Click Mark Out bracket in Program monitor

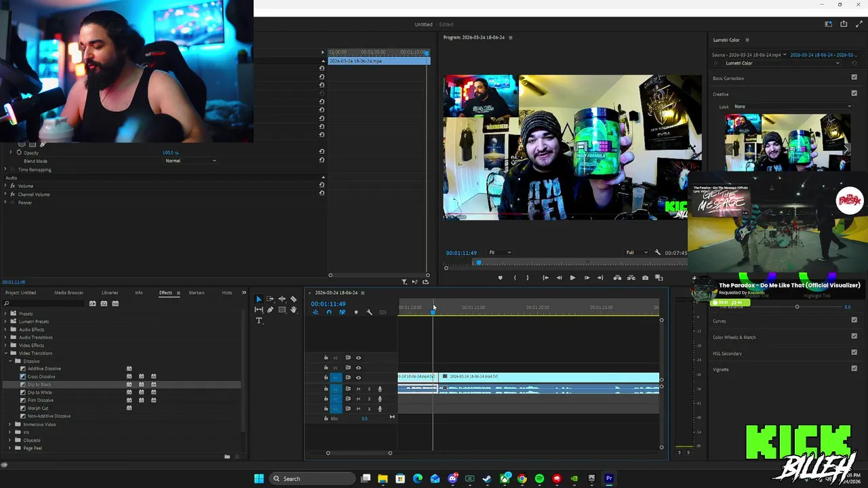point(528,278)
